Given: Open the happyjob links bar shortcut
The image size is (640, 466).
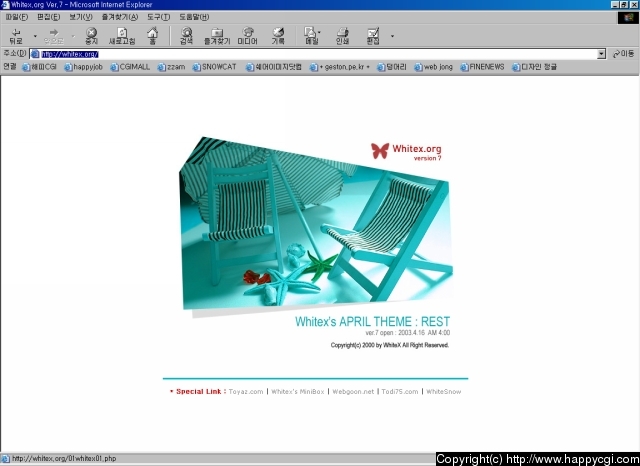Looking at the screenshot, I should (83, 67).
